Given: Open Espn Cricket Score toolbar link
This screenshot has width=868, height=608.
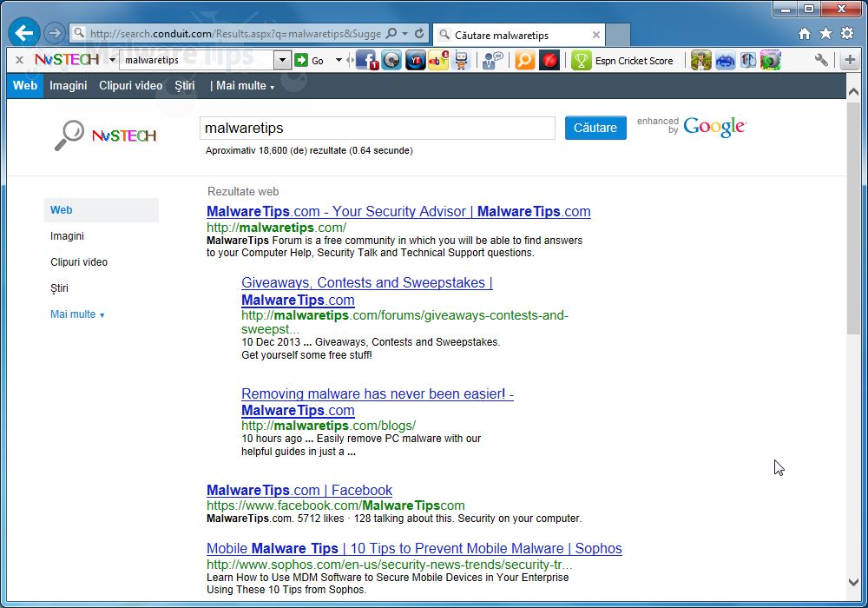Looking at the screenshot, I should 634,61.
